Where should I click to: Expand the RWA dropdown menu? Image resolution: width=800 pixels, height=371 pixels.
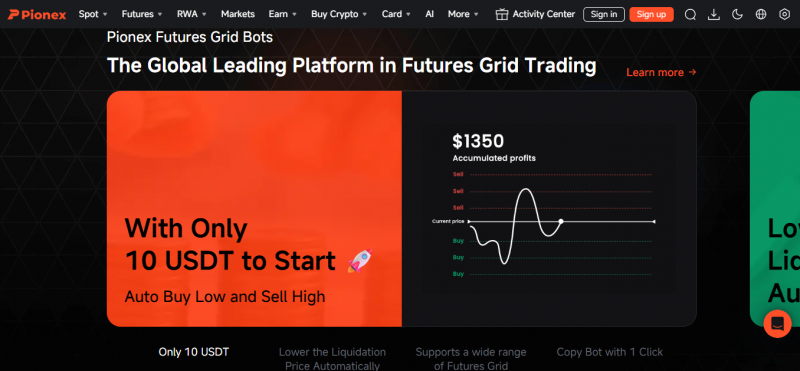click(x=192, y=14)
